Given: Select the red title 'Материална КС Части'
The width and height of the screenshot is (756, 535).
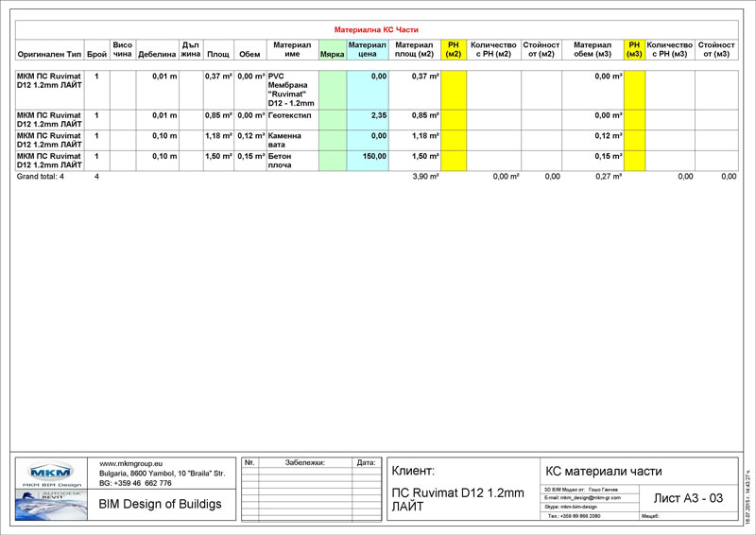Looking at the screenshot, I should tap(376, 30).
